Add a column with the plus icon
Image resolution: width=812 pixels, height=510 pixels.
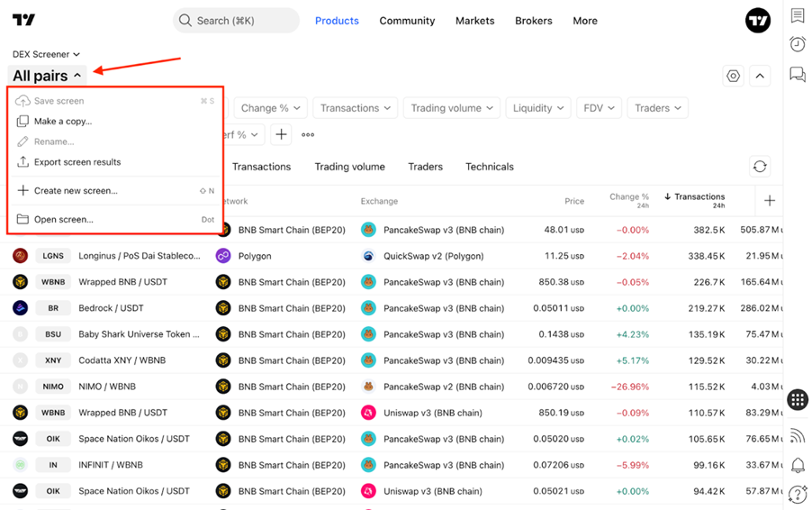click(x=770, y=201)
